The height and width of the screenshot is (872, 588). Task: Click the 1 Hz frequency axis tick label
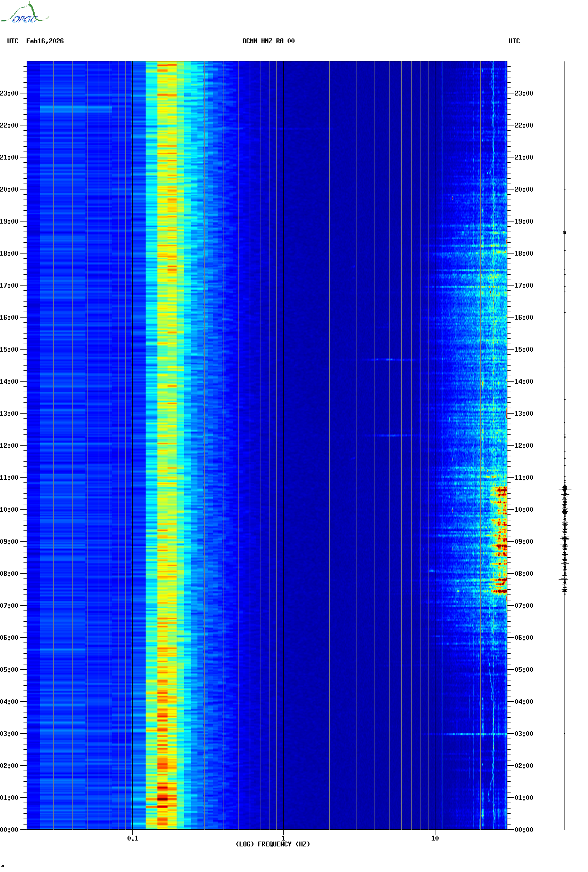coord(283,838)
